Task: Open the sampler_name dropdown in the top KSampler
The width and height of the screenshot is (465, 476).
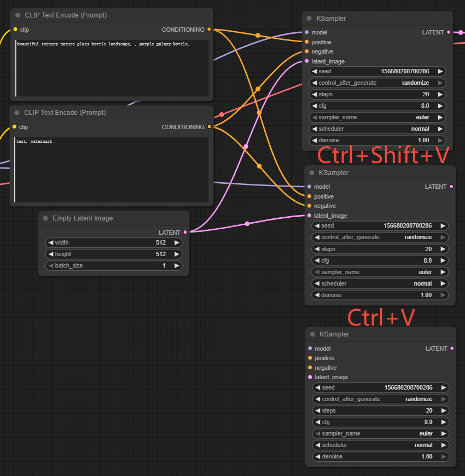Action: point(377,117)
